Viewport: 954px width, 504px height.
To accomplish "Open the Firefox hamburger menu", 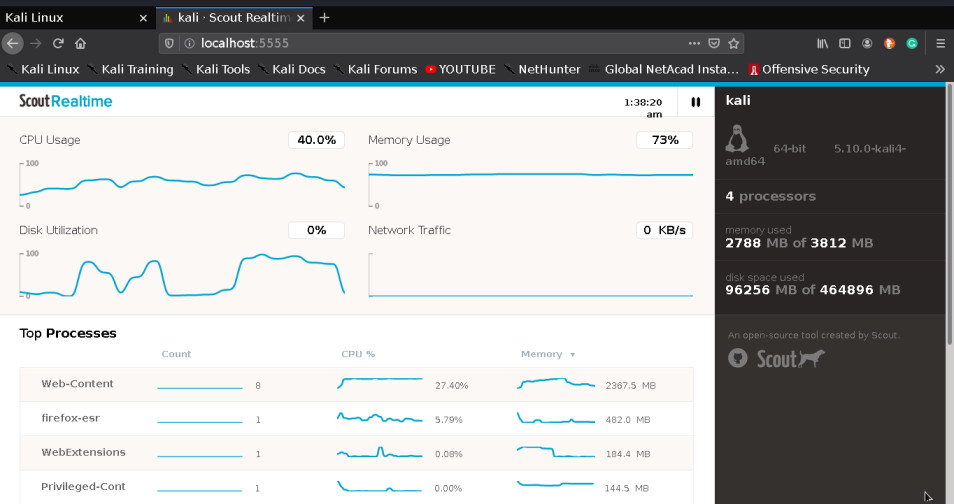I will click(x=940, y=43).
